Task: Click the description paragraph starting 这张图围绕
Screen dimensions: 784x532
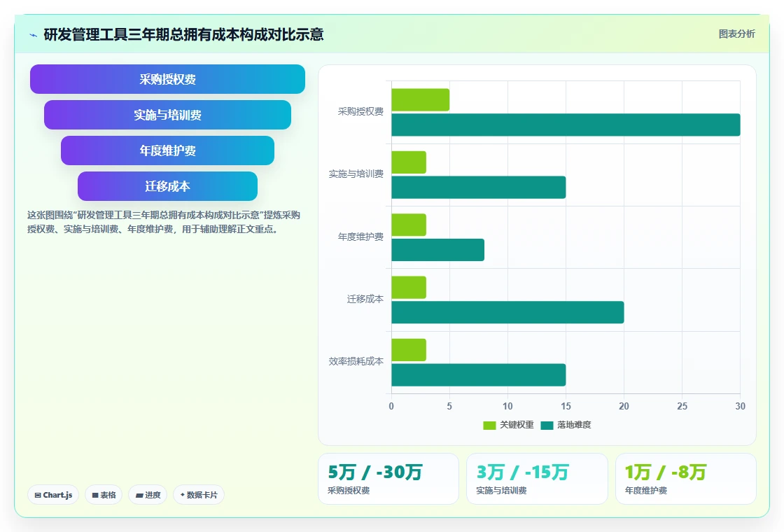Action: (x=164, y=222)
